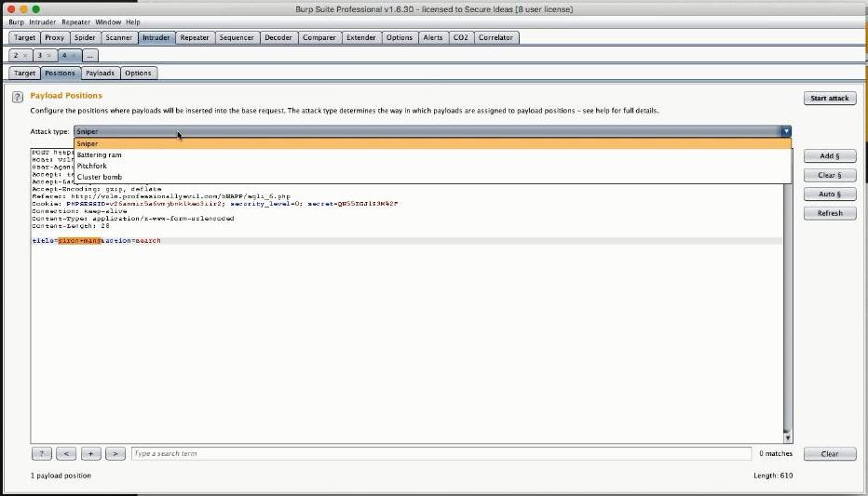Choose Battering ram attack type
Image resolution: width=868 pixels, height=496 pixels.
click(432, 154)
